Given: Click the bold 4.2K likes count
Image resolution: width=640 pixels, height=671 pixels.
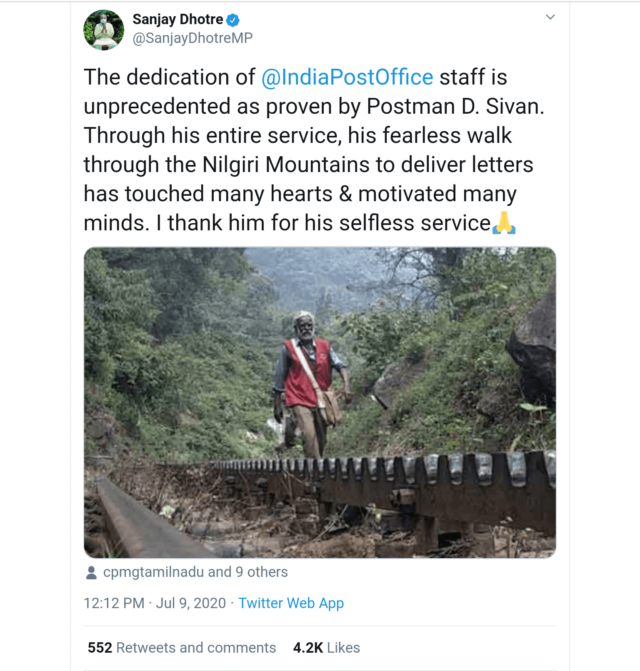Looking at the screenshot, I should pyautogui.click(x=306, y=647).
